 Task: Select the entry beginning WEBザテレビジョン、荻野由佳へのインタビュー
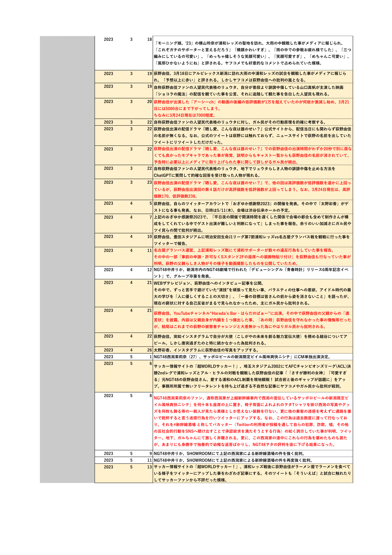(x=253, y=293)
